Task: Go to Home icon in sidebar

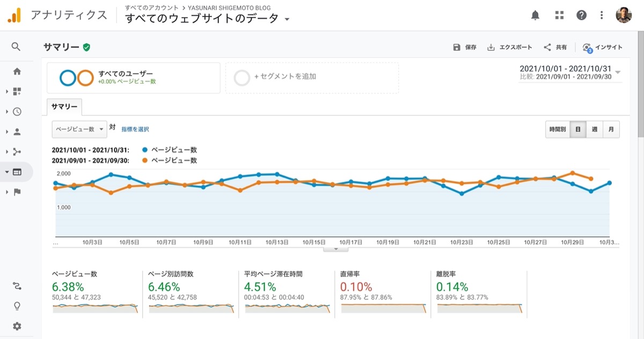Action: [17, 71]
